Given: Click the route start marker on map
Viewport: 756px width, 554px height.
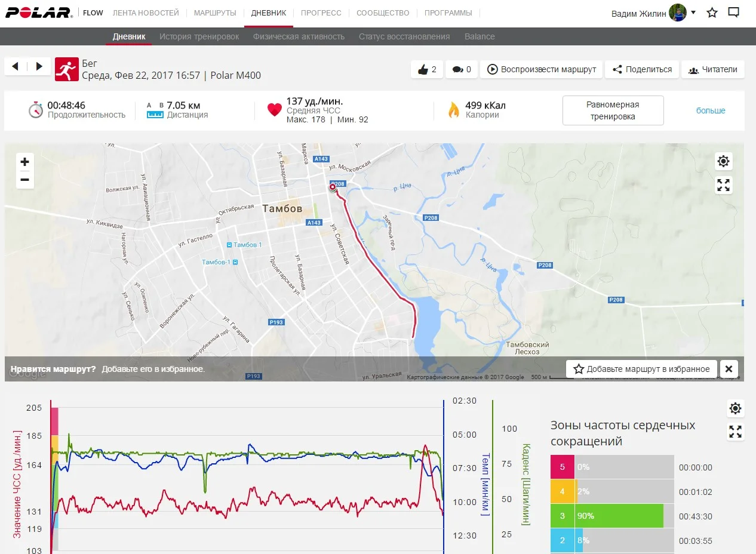Looking at the screenshot, I should pyautogui.click(x=333, y=187).
